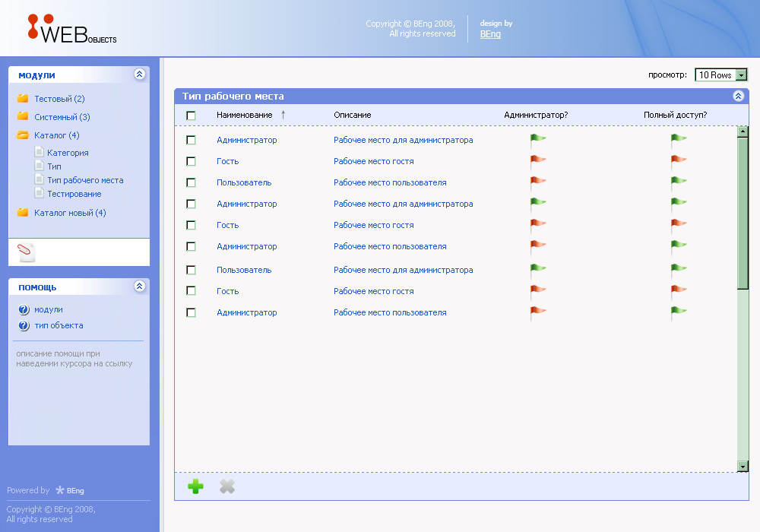
Task: Click the Тестовый (2) folder icon
Action: coord(23,99)
